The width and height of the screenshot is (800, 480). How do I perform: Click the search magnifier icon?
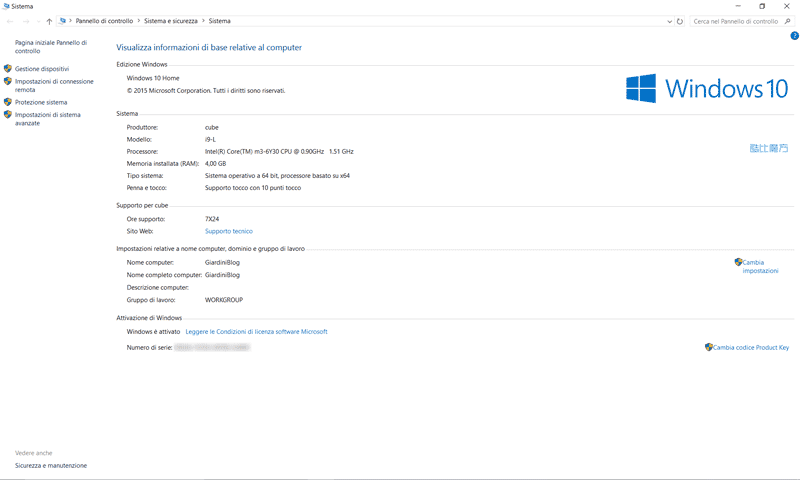(x=788, y=21)
